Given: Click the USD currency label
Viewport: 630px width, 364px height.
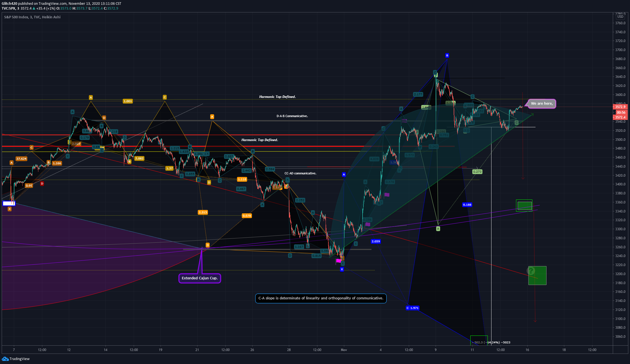Looking at the screenshot, I should [x=620, y=17].
